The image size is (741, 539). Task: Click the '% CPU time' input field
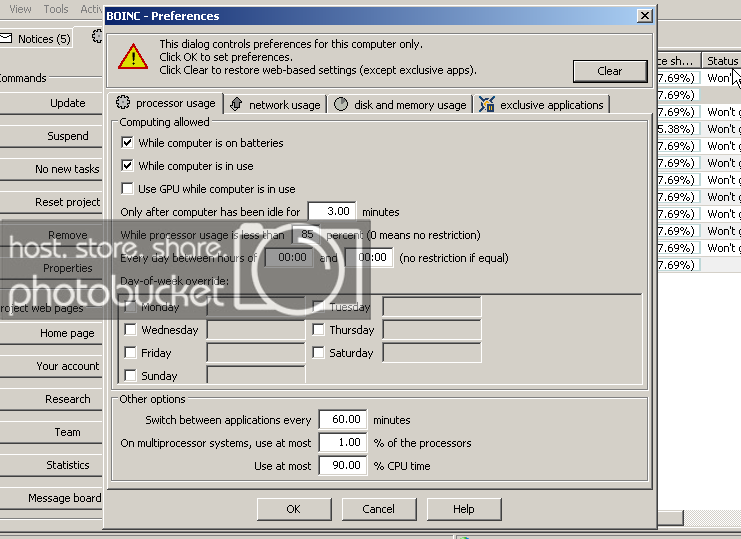342,466
